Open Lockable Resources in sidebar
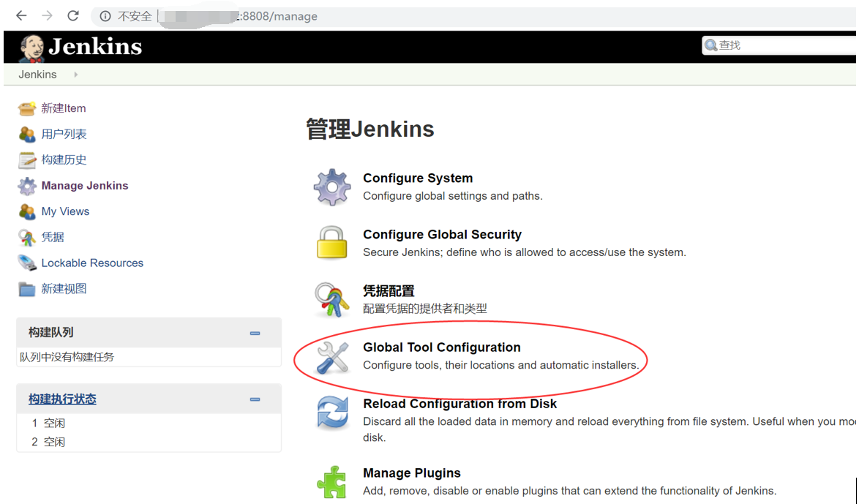859x504 pixels. pyautogui.click(x=92, y=263)
